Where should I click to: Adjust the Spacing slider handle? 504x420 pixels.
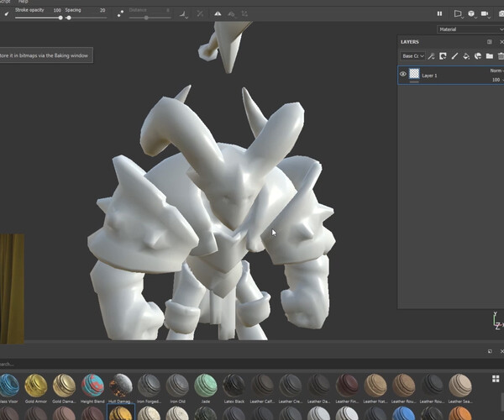click(69, 18)
